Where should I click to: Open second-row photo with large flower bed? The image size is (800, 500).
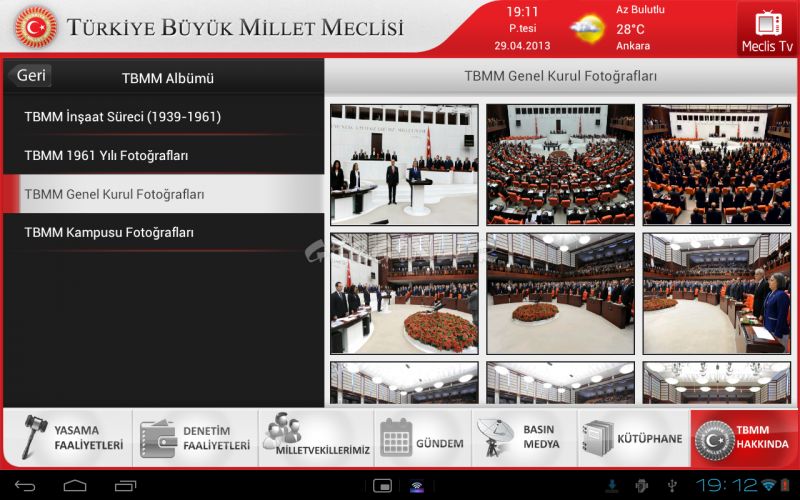click(x=404, y=294)
